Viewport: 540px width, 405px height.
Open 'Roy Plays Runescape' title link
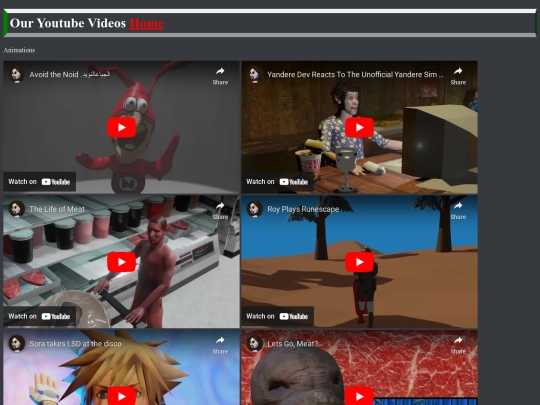303,209
